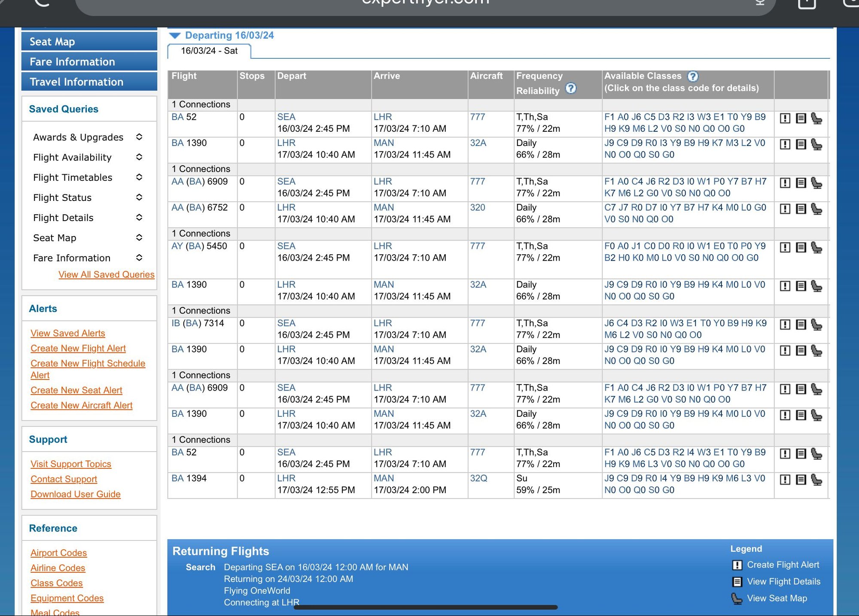Create flight alert for AA (BA) 6752 row
The width and height of the screenshot is (859, 616).
[785, 209]
